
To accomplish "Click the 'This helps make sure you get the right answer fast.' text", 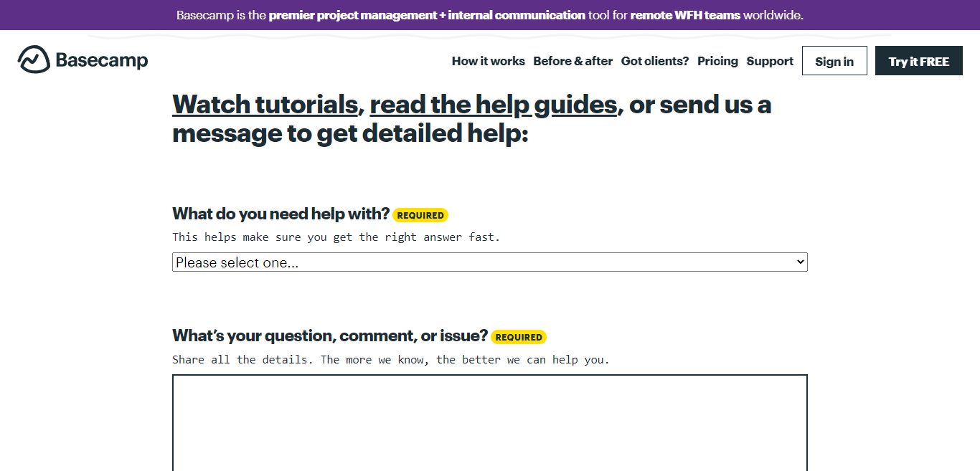I will 336,237.
